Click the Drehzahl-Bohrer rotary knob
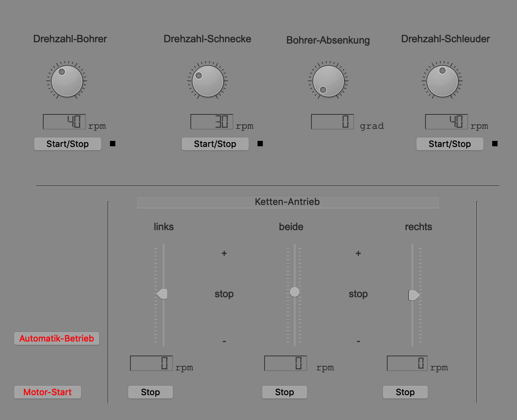Viewport: 517px width, 420px height. (67, 81)
